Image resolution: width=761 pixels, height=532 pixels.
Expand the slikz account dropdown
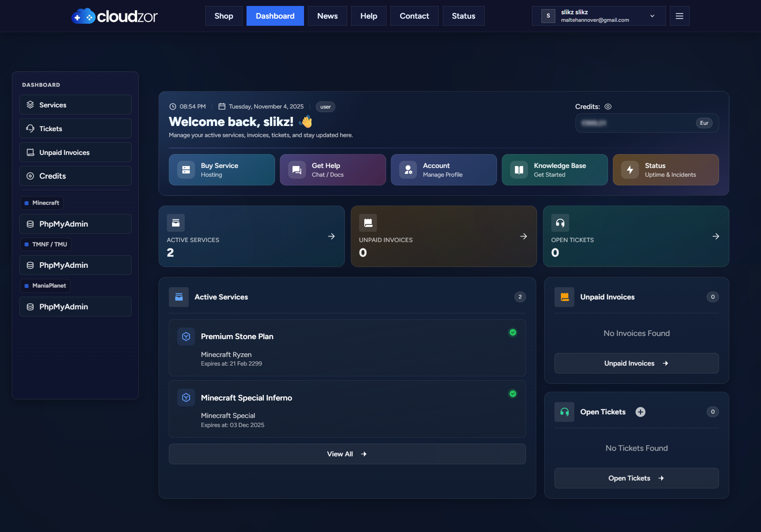coord(652,16)
